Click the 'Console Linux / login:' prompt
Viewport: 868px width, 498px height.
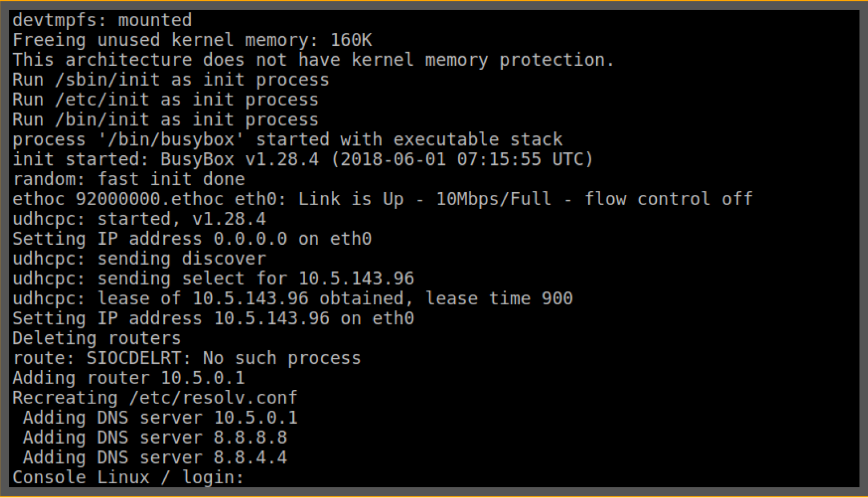128,477
